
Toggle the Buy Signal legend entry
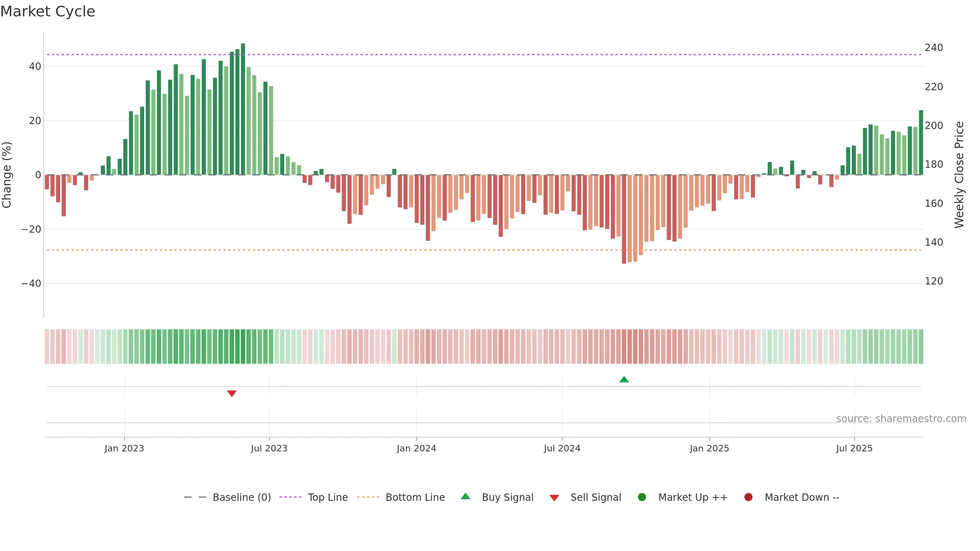[x=497, y=497]
